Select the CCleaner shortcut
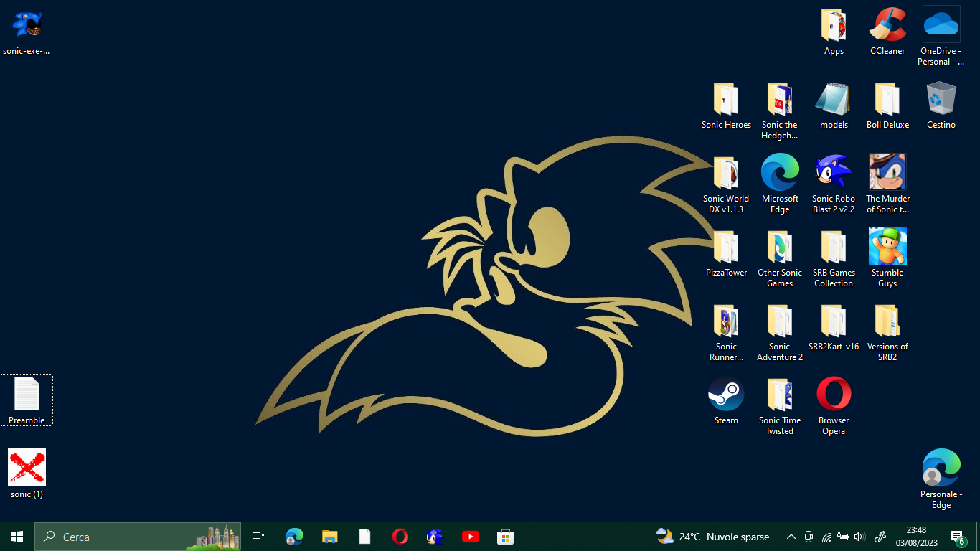Viewport: 980px width, 551px height. pyautogui.click(x=887, y=32)
